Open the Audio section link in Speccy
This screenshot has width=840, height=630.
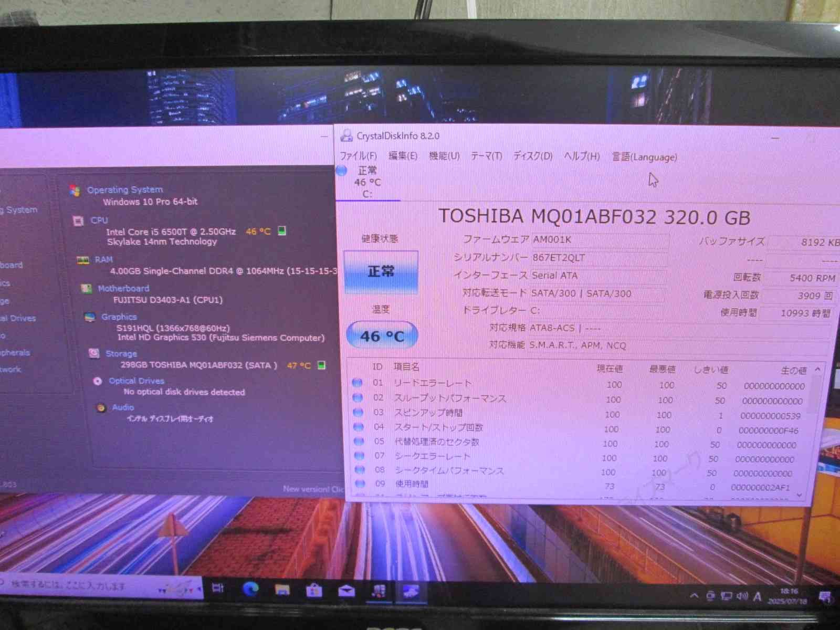(x=123, y=407)
